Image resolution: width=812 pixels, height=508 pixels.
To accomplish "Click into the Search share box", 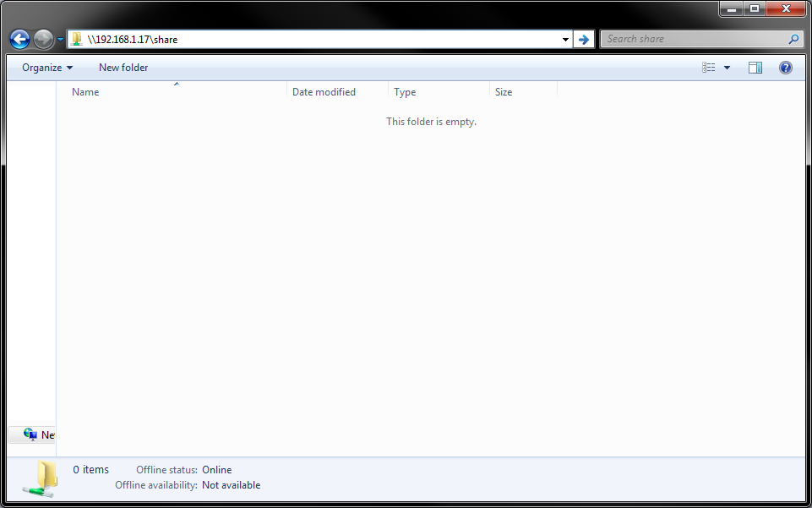I will tap(693, 39).
